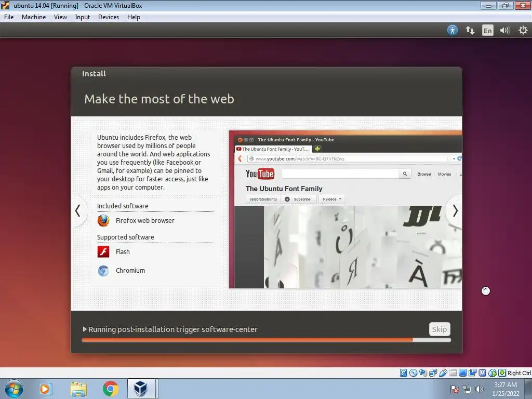The width and height of the screenshot is (532, 399).
Task: Open the Windows Start menu
Action: [14, 389]
